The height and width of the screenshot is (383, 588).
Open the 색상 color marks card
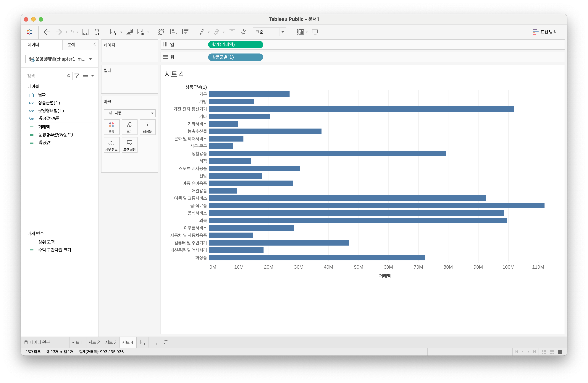(x=112, y=127)
